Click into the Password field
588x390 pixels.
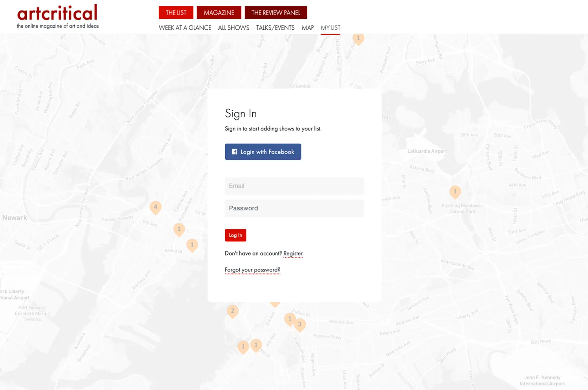[x=294, y=208]
